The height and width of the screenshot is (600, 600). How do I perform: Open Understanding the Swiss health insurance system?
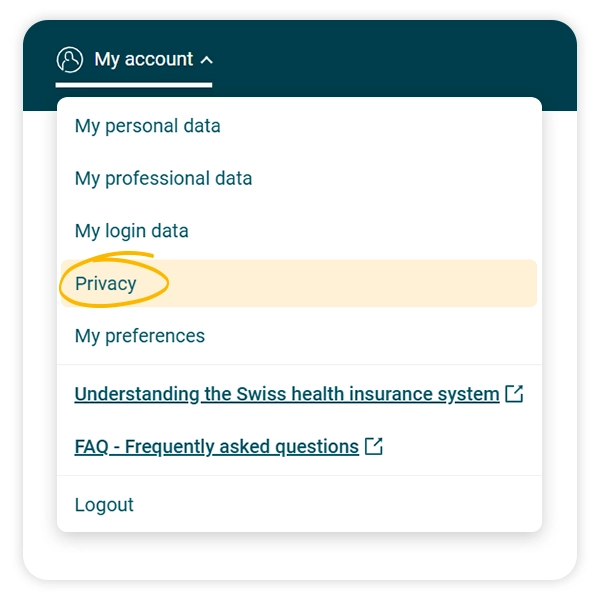click(287, 394)
